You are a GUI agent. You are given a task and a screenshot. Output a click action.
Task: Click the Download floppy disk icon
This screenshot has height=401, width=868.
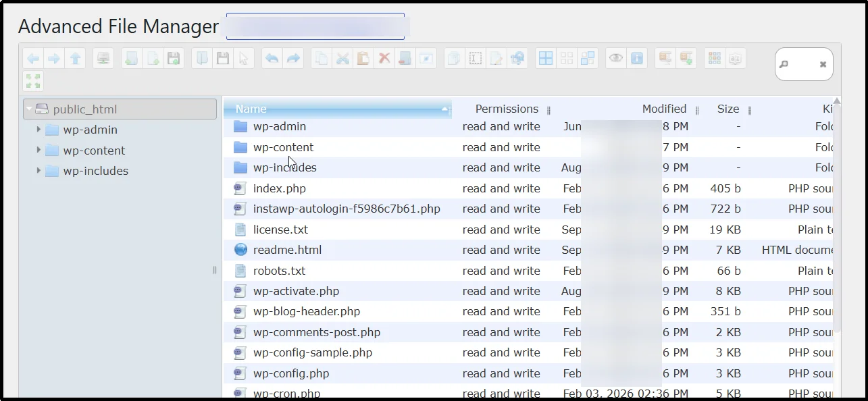pos(222,59)
